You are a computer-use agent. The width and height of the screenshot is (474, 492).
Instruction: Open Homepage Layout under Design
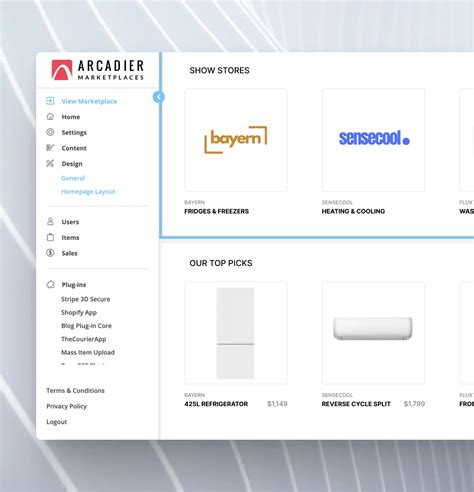coord(88,191)
